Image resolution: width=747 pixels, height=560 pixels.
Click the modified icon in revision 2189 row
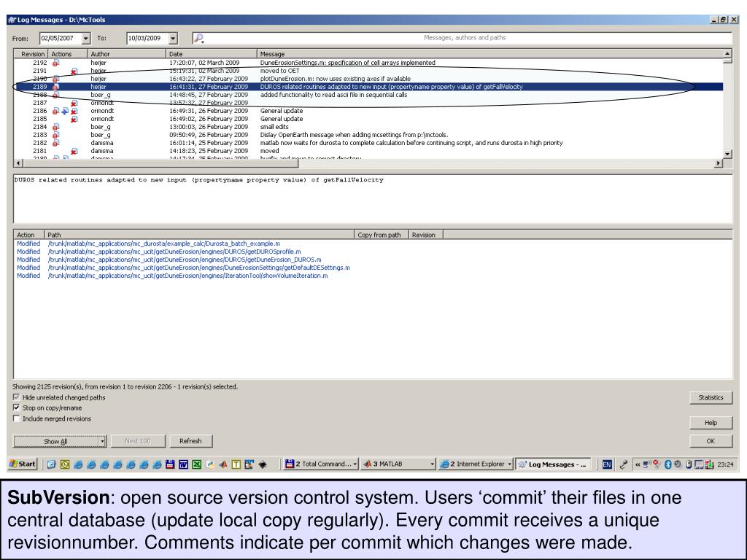point(55,87)
